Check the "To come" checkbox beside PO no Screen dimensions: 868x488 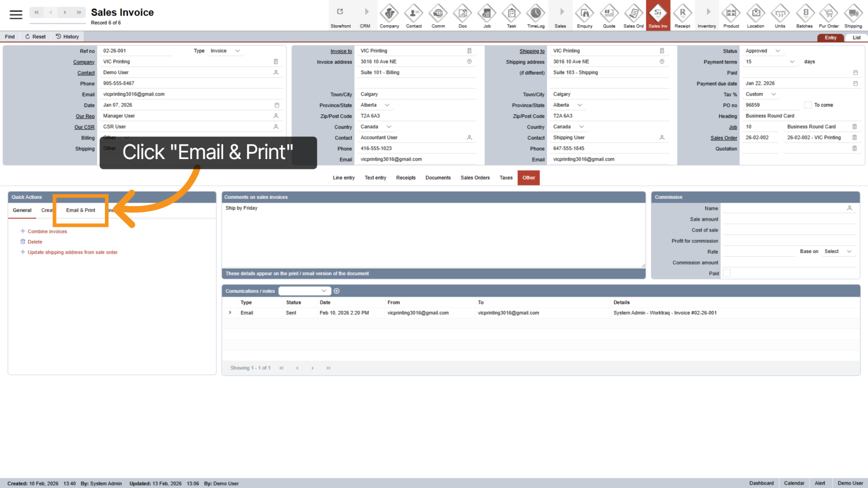tap(808, 105)
